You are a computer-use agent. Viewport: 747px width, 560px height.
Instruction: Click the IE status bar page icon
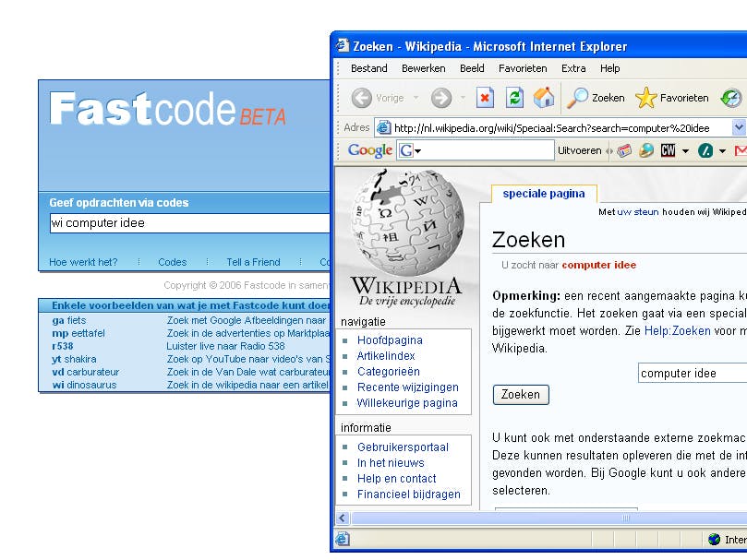[x=342, y=539]
